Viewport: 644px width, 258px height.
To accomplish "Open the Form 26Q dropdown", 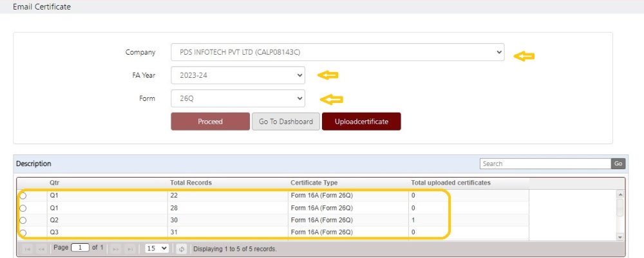I will click(238, 98).
